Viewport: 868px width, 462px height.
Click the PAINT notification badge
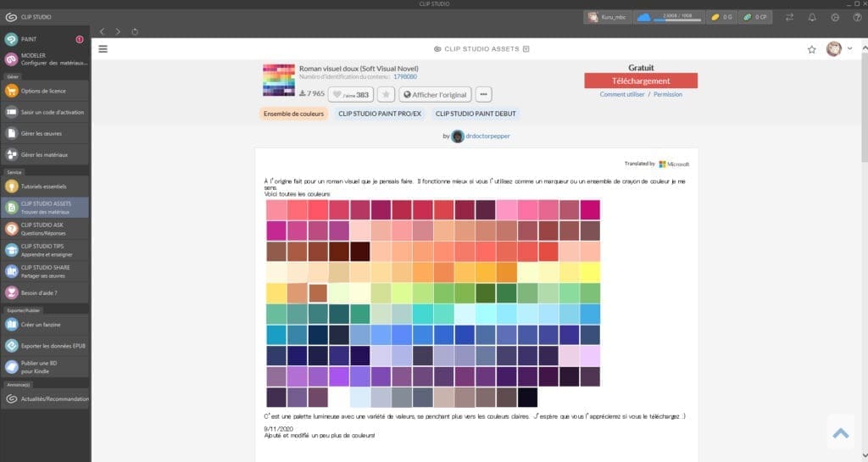(80, 39)
